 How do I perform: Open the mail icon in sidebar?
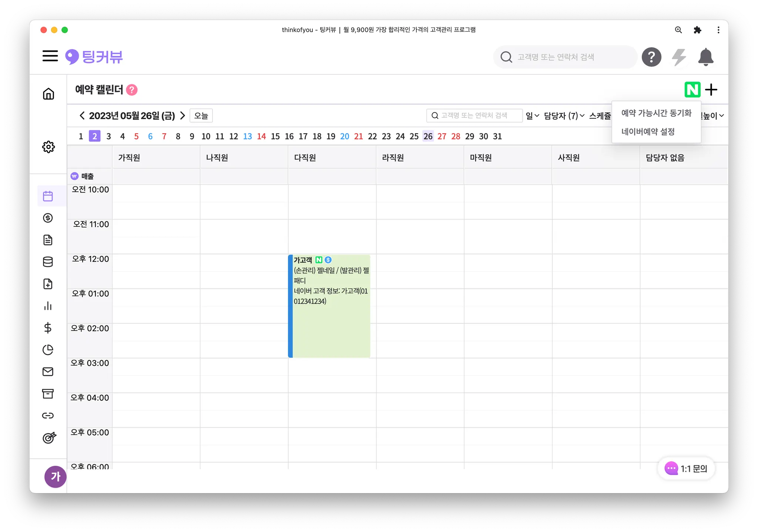pos(48,371)
